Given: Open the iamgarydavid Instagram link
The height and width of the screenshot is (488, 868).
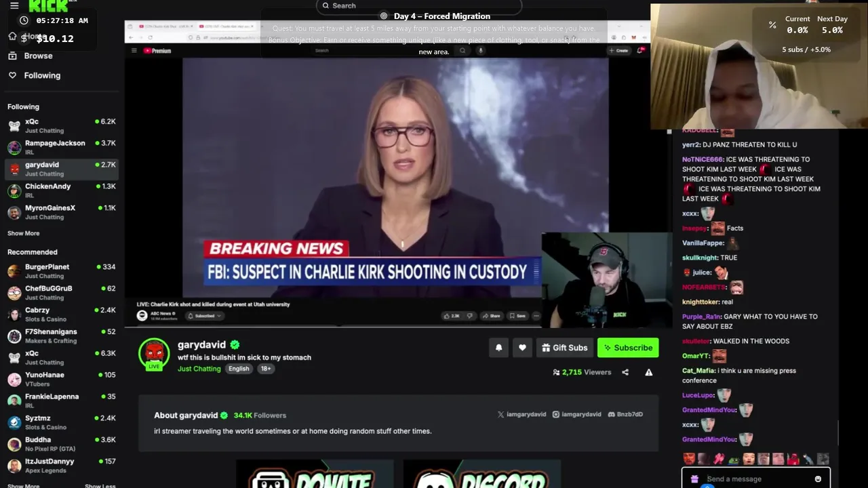Looking at the screenshot, I should point(577,414).
